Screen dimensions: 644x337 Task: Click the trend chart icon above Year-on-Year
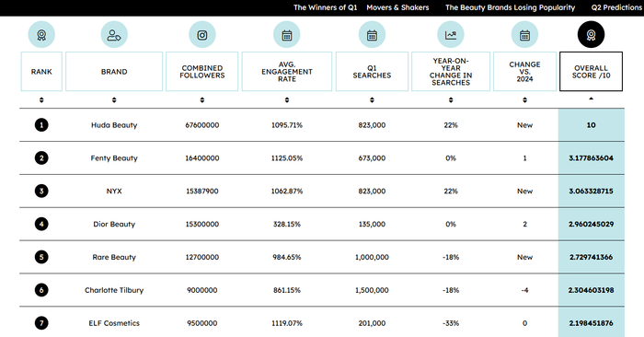(x=451, y=35)
